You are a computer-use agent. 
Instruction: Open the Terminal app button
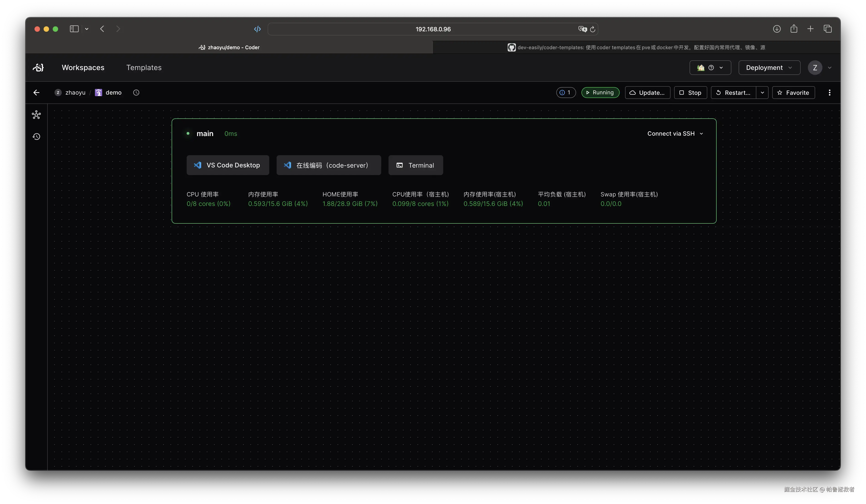pos(416,165)
